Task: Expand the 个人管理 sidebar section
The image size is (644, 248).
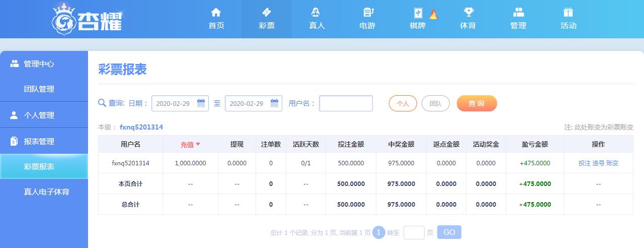Action: click(x=39, y=115)
